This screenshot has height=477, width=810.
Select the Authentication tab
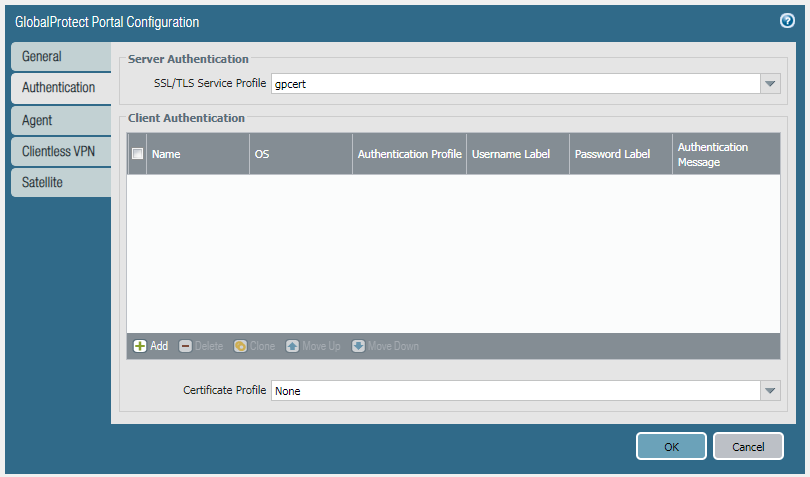(x=58, y=88)
